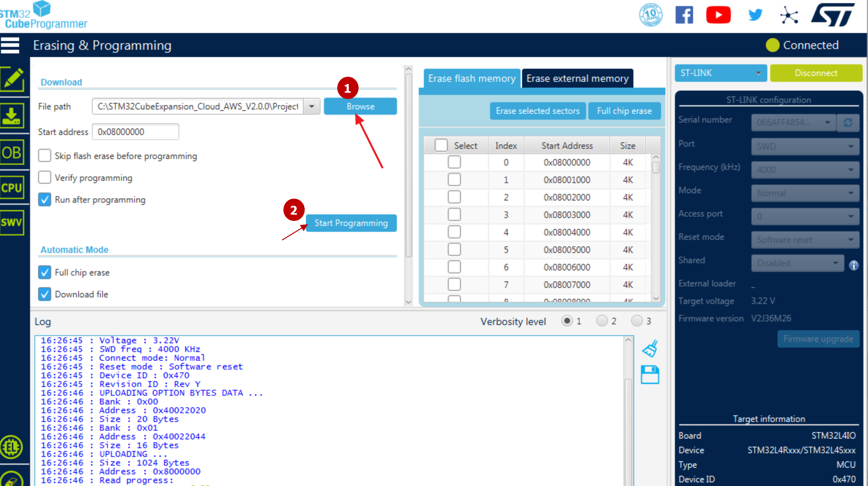Click the STM32CubeProgrammer logo
This screenshot has width=868, height=486.
[44, 16]
